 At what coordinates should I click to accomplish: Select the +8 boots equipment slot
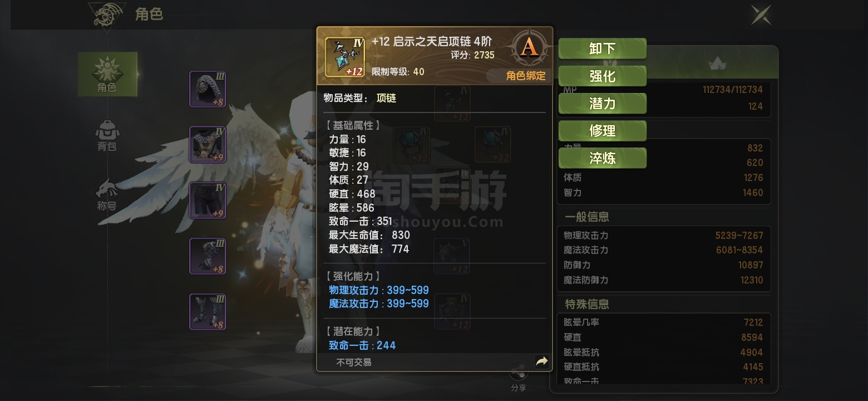click(208, 312)
